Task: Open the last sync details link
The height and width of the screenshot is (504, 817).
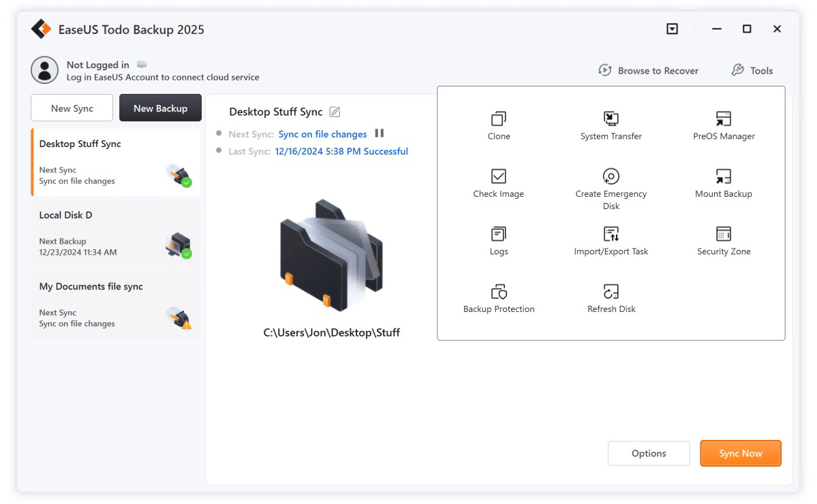Action: pos(341,151)
